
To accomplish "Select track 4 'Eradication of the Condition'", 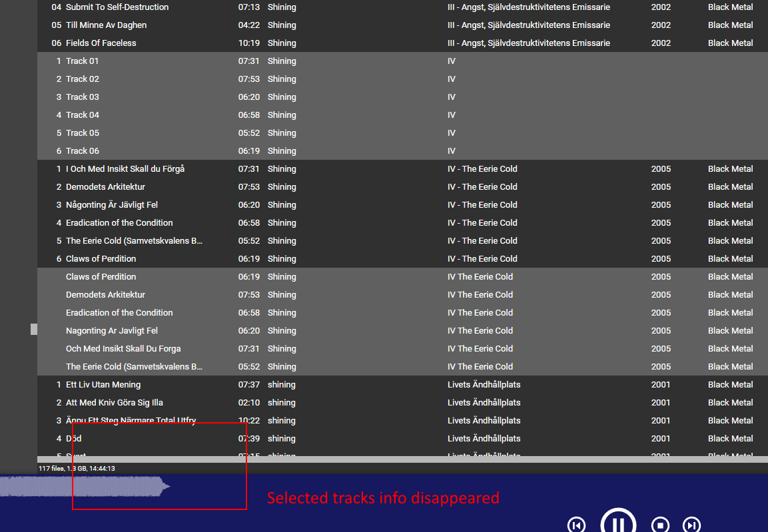I will pos(402,222).
